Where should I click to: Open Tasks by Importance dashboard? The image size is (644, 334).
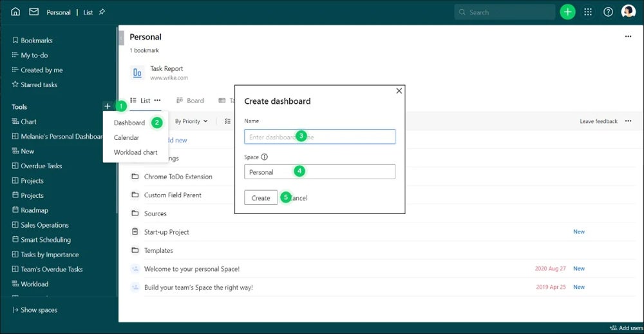pos(45,255)
